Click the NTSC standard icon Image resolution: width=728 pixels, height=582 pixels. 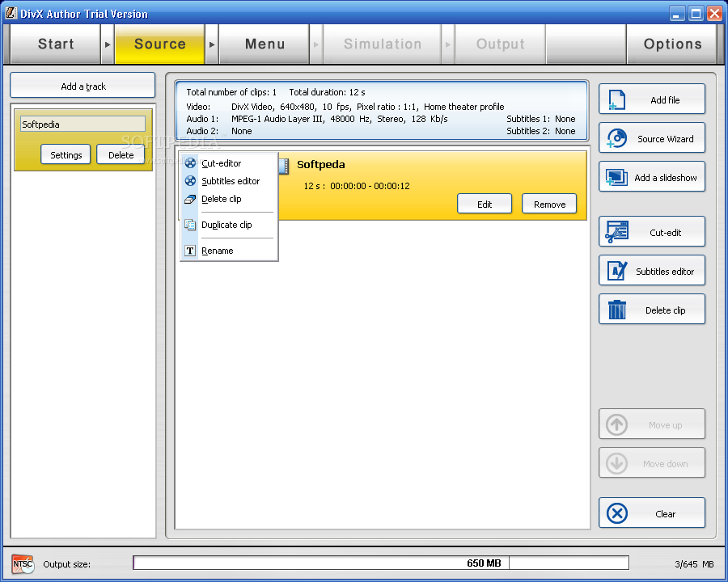click(23, 564)
